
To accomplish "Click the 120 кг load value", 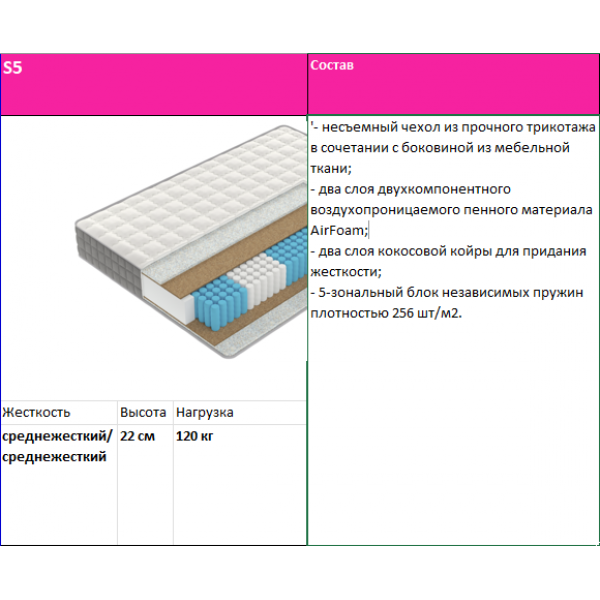I will tap(194, 436).
